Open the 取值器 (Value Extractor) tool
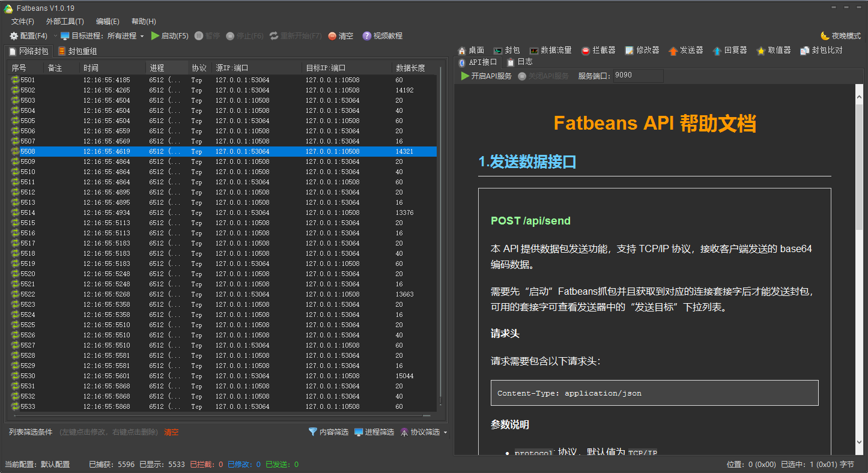The width and height of the screenshot is (868, 473). point(773,50)
